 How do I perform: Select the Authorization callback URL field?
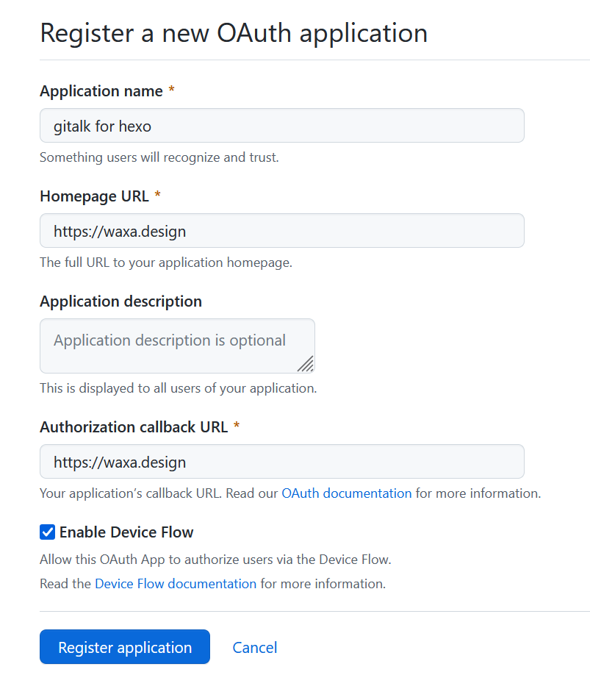281,462
